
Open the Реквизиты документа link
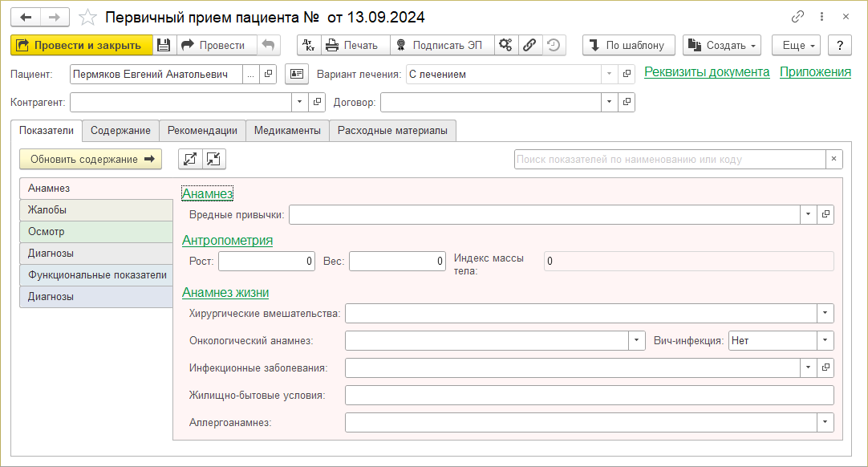[x=707, y=72]
